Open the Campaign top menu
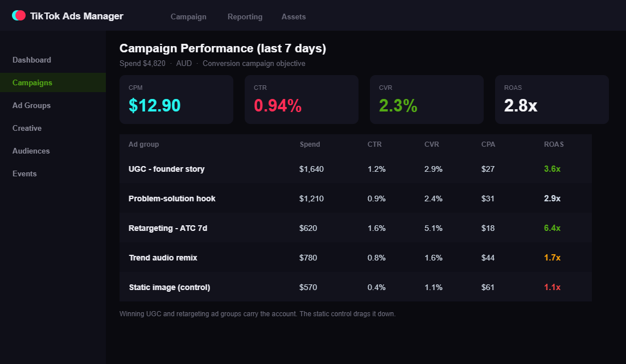This screenshot has height=364, width=626. click(x=188, y=16)
